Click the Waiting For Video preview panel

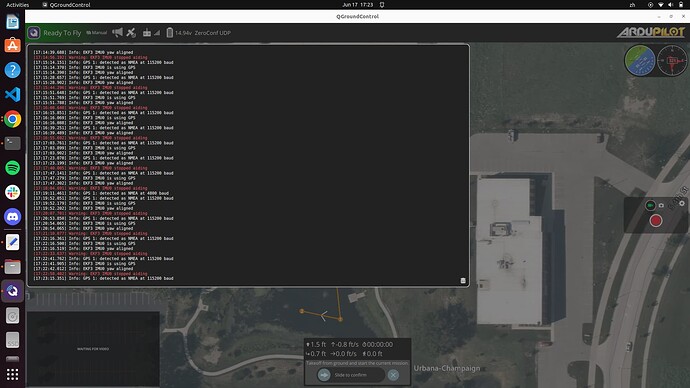(93, 349)
